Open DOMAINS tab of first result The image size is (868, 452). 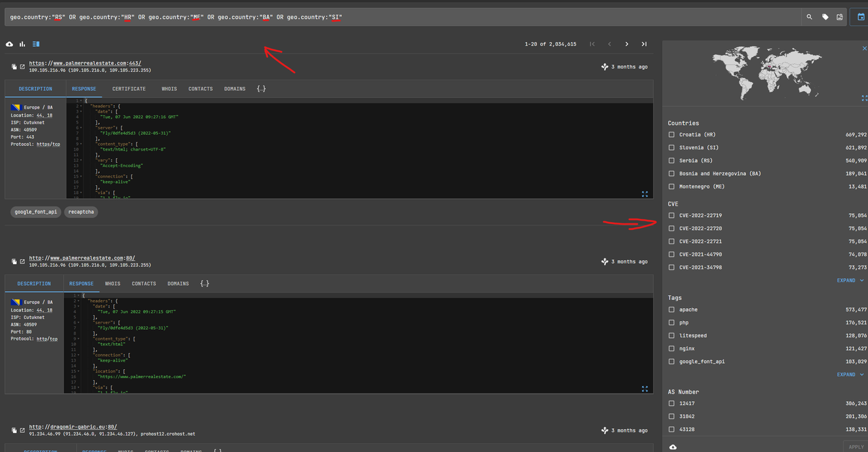pos(235,89)
